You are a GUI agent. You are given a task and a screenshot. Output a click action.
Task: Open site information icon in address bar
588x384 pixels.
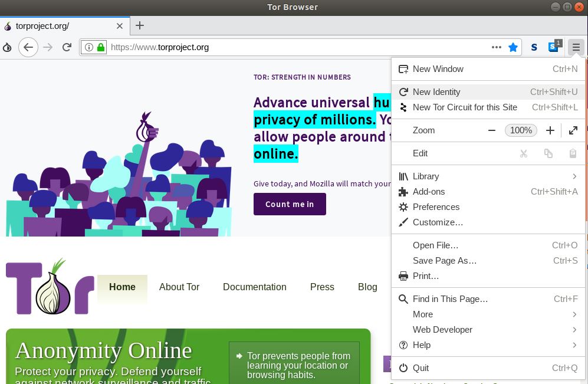[89, 47]
